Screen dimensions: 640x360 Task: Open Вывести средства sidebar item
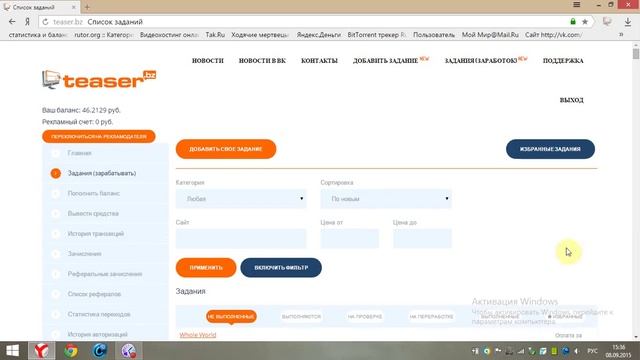pos(93,213)
